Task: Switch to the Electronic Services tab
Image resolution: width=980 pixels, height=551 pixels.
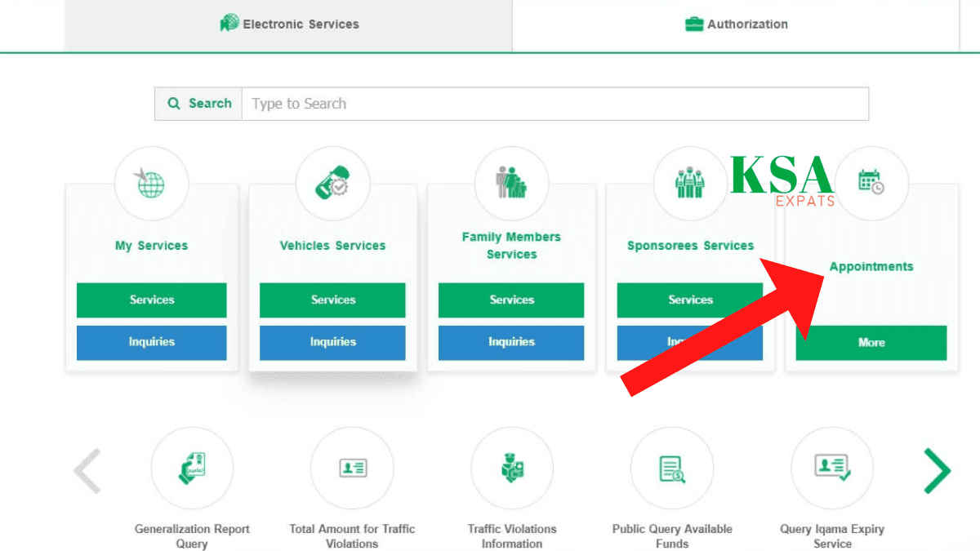Action: coord(289,24)
